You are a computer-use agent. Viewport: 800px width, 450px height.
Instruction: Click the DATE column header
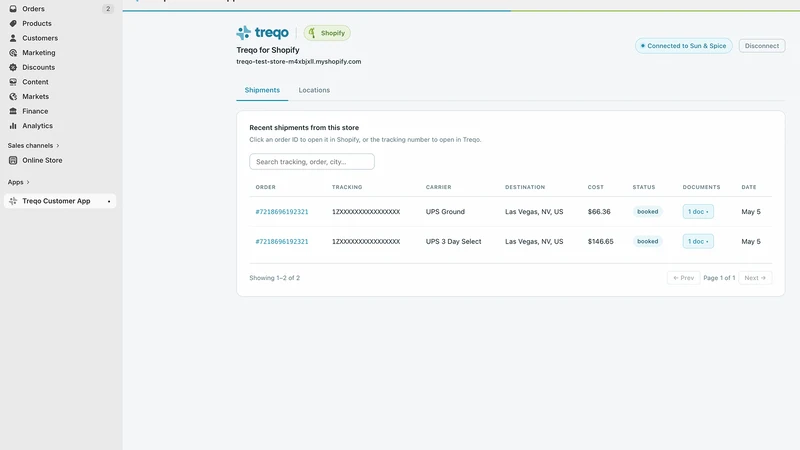(x=749, y=187)
